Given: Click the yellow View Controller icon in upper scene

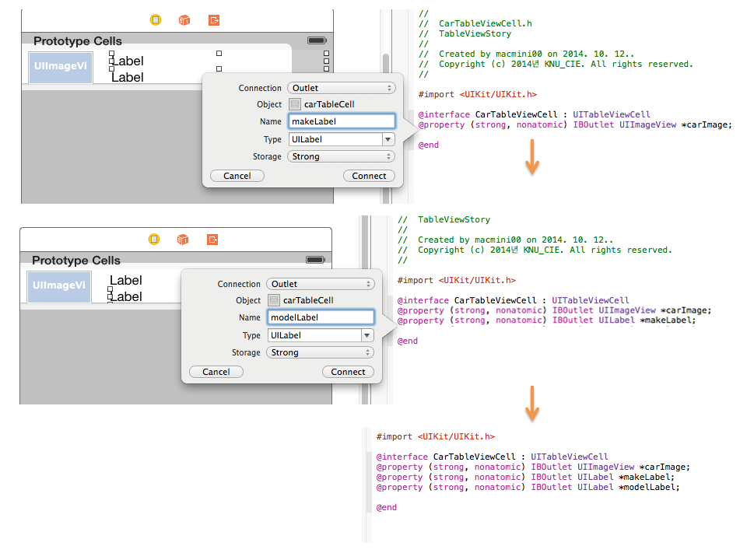Looking at the screenshot, I should pos(155,20).
